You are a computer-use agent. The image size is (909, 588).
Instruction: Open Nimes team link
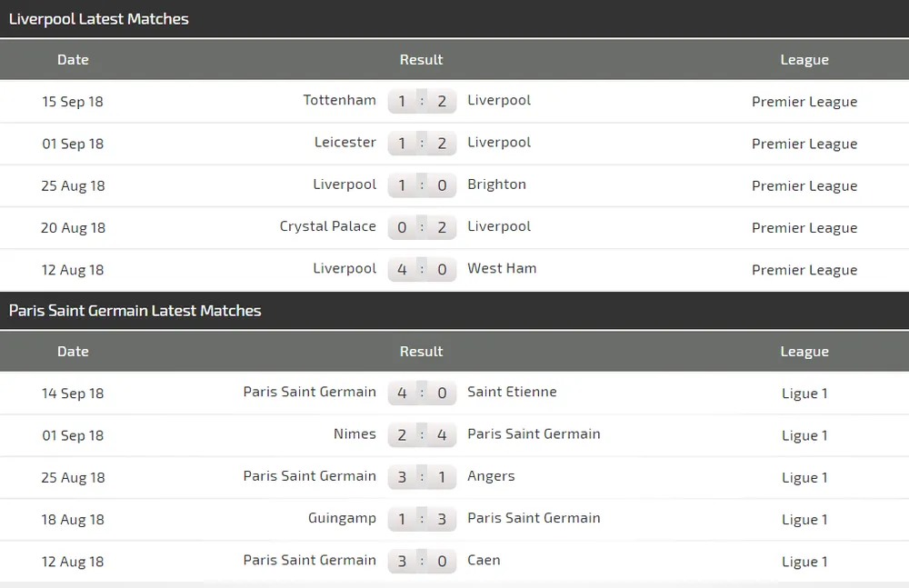pos(355,434)
